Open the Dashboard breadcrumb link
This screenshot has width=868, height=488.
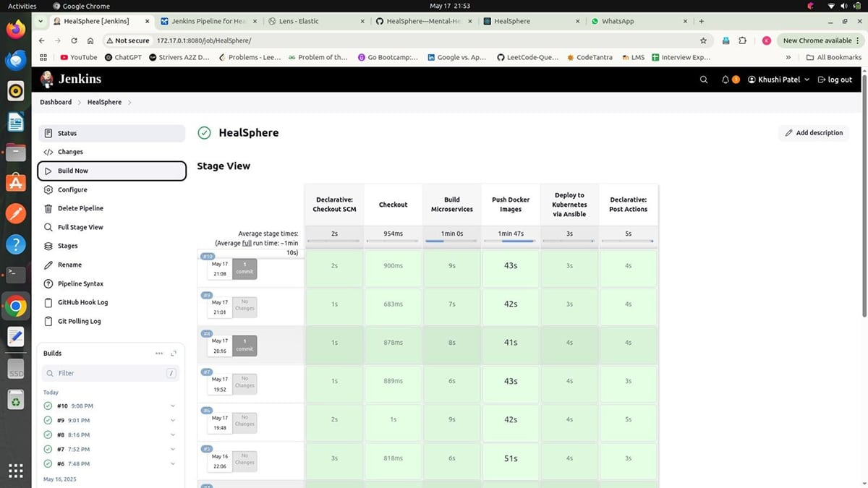[55, 102]
